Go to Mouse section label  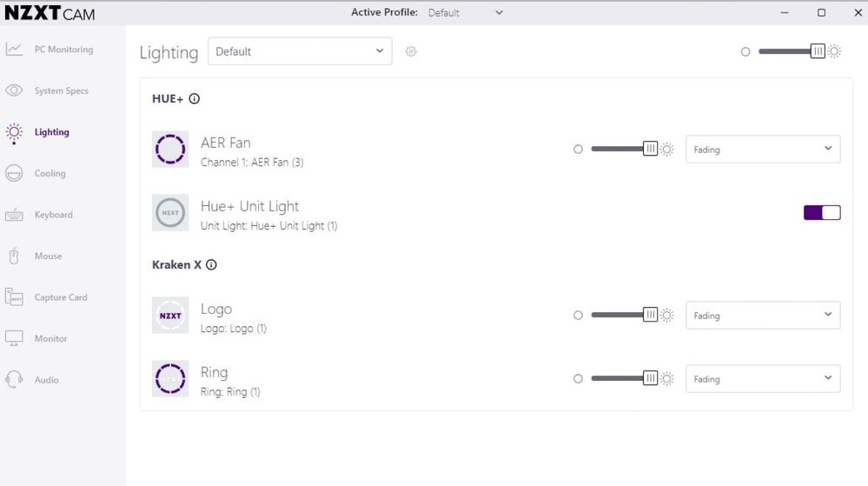point(48,256)
